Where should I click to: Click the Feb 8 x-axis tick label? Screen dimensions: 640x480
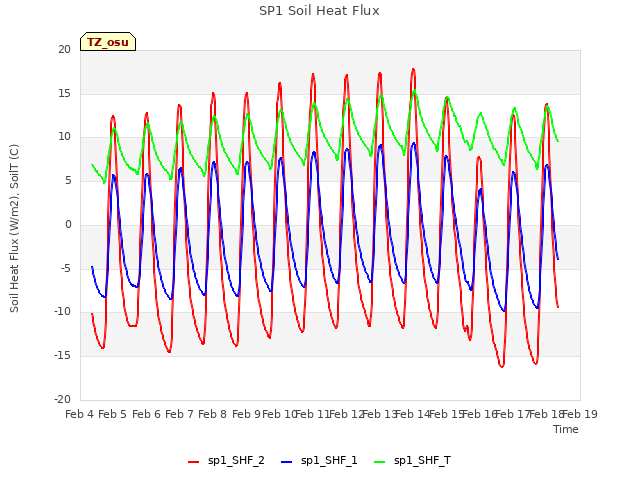click(x=212, y=414)
